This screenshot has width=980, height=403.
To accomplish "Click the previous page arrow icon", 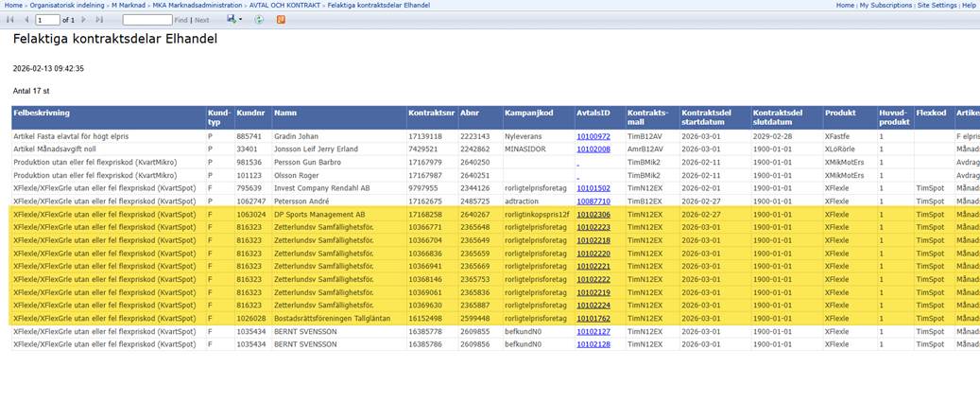I will (25, 20).
